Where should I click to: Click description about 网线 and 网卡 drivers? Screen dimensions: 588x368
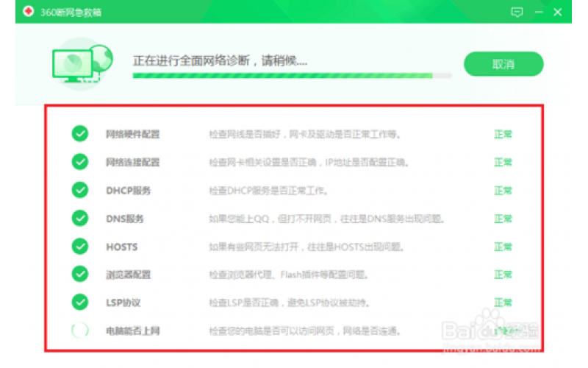click(304, 134)
